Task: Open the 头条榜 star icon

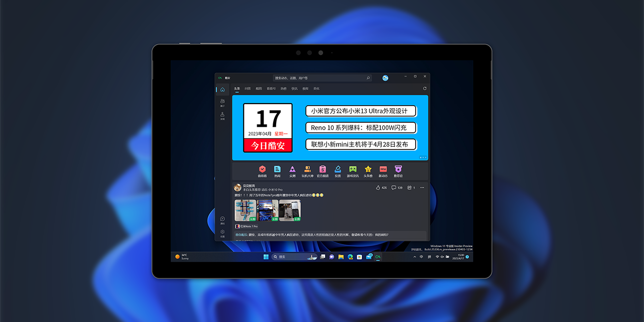Action: [x=368, y=169]
